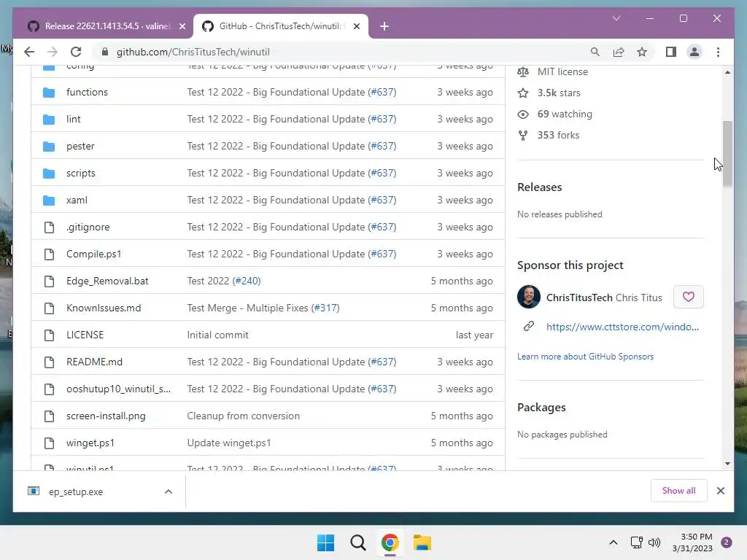Open the xaml folder

(77, 200)
